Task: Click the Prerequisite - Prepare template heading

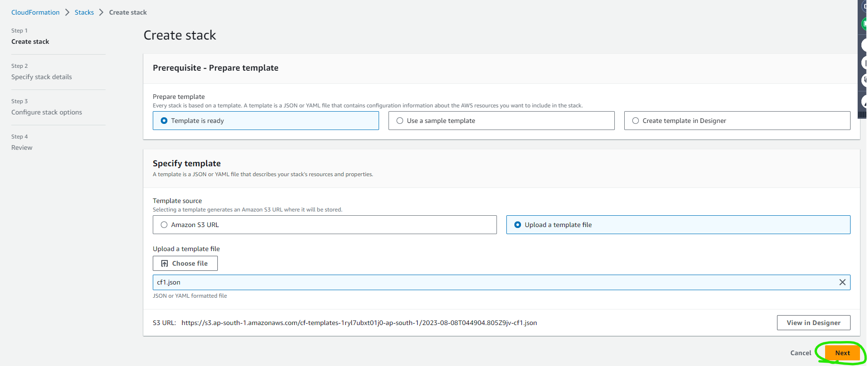Action: pos(215,68)
